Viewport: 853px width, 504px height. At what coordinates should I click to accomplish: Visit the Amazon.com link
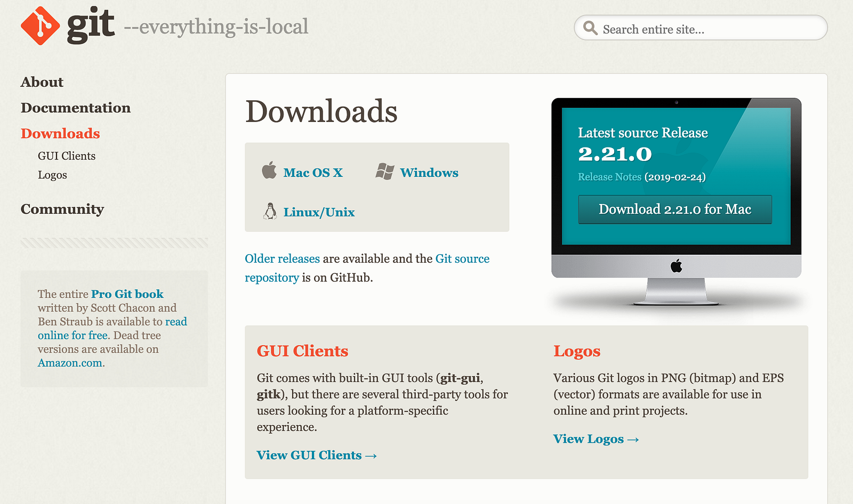[70, 363]
